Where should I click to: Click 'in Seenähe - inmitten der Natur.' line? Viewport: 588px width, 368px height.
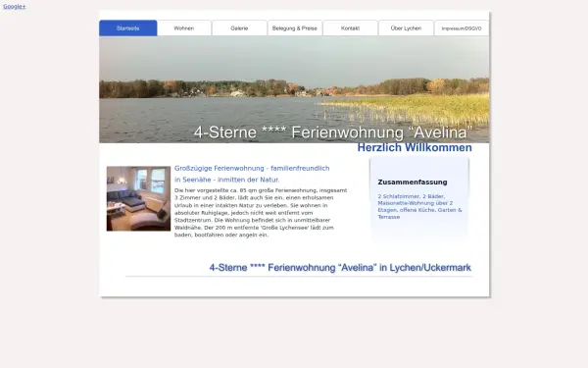227,180
